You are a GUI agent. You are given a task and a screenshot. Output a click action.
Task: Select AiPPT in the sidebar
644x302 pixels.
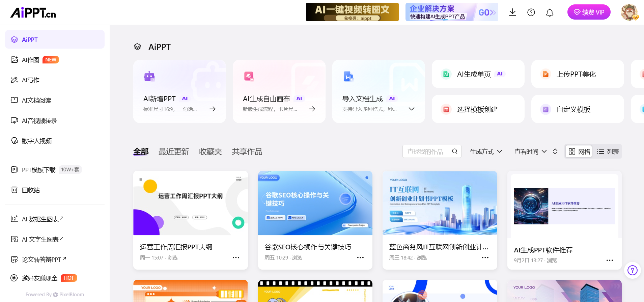pos(55,39)
